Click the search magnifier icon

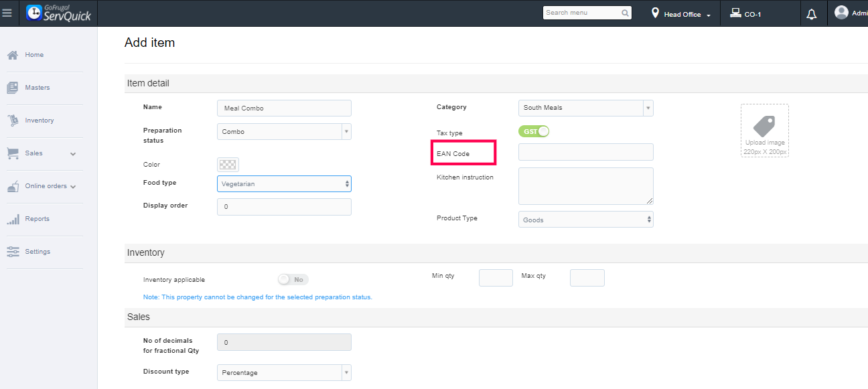click(x=625, y=13)
